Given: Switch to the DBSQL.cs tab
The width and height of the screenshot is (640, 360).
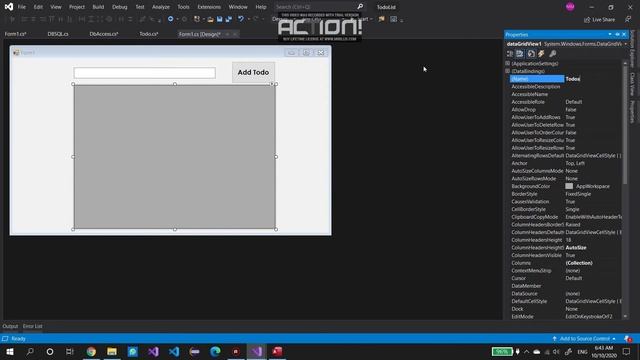Looking at the screenshot, I should tap(58, 34).
